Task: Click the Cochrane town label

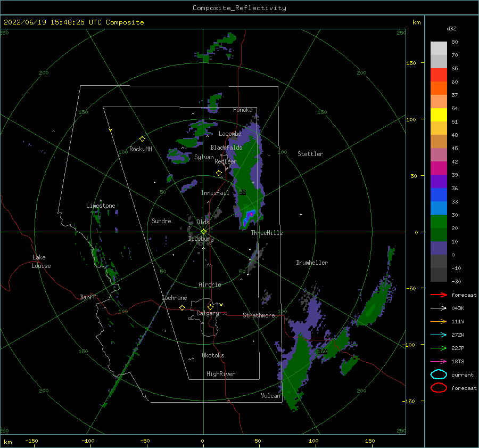Action: [x=174, y=298]
